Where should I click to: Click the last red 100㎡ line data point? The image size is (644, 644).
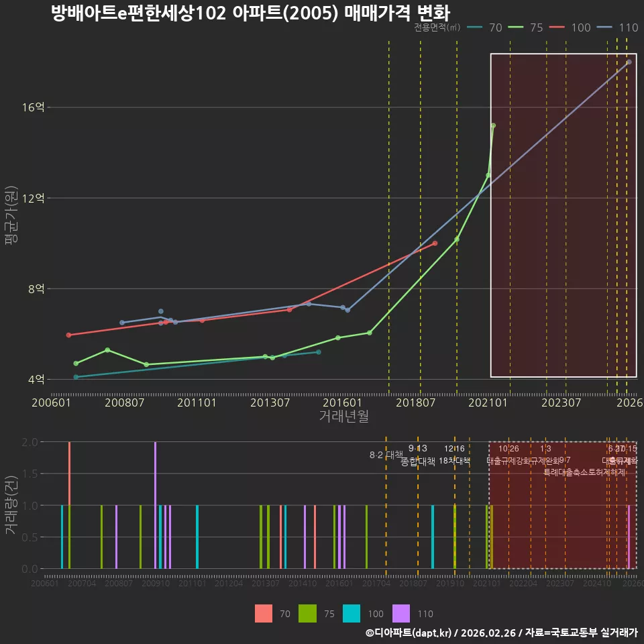point(435,244)
